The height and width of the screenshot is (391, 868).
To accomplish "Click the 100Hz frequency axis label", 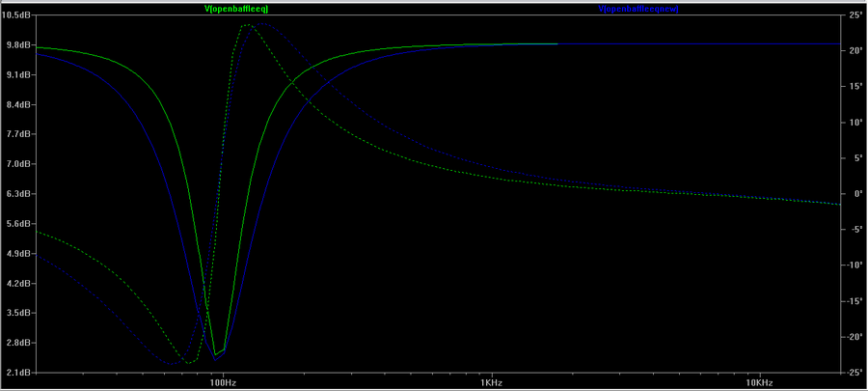I will (223, 382).
